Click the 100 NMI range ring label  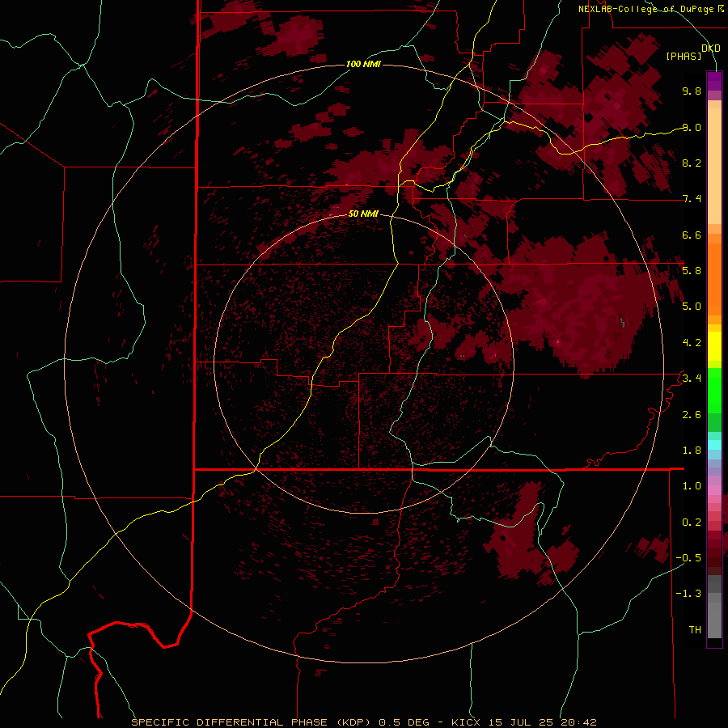(x=363, y=64)
